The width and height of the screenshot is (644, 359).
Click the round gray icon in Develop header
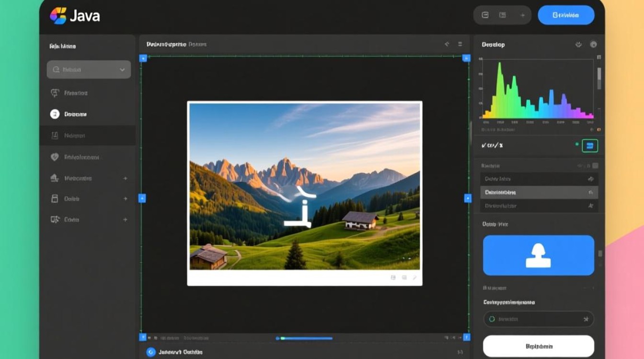pos(593,45)
